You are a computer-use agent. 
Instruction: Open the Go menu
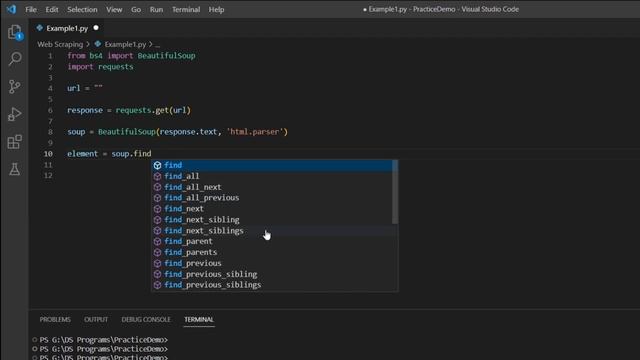(x=136, y=9)
